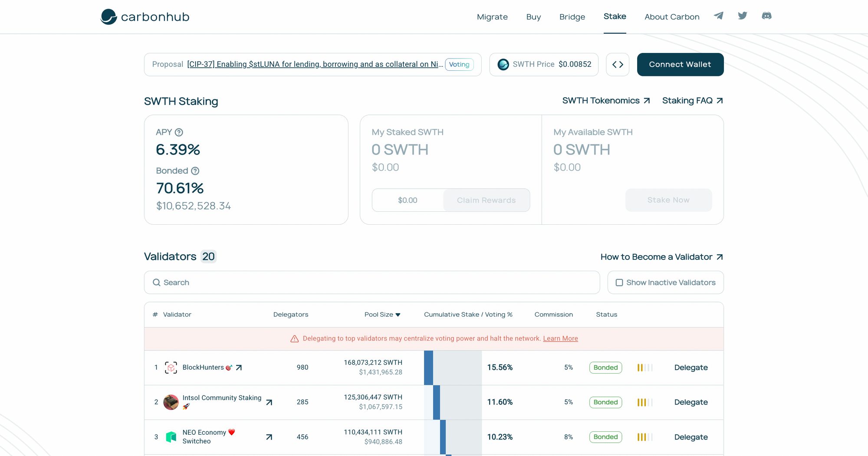This screenshot has width=868, height=456.
Task: Click the '70.61%' bonded value
Action: 180,188
